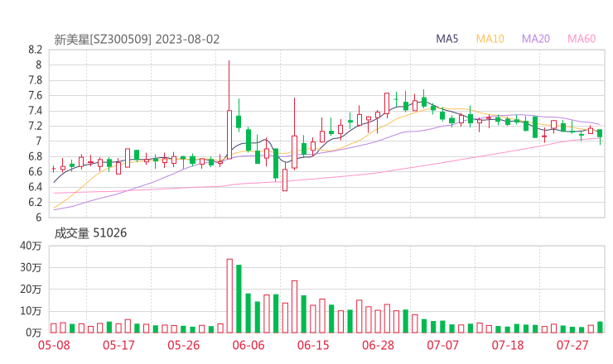Click the MA10 legend label
This screenshot has width=613, height=364.
490,39
